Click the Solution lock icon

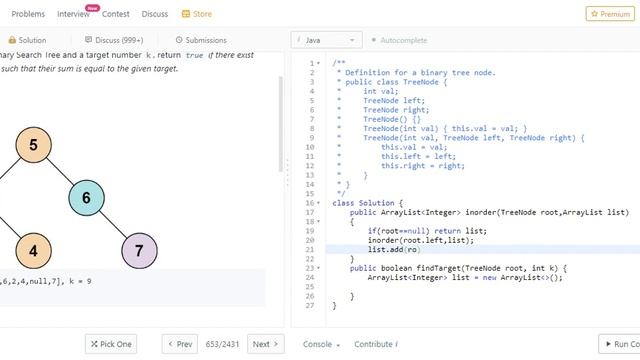pyautogui.click(x=12, y=40)
